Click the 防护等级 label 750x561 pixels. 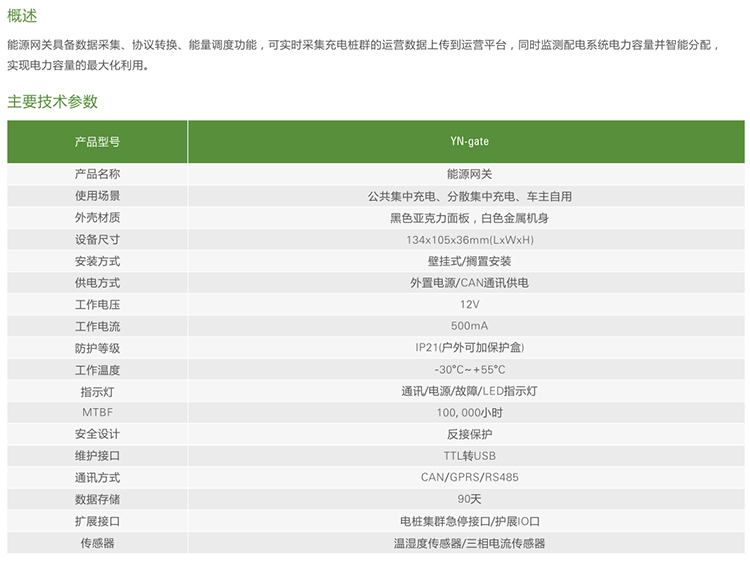(x=97, y=348)
